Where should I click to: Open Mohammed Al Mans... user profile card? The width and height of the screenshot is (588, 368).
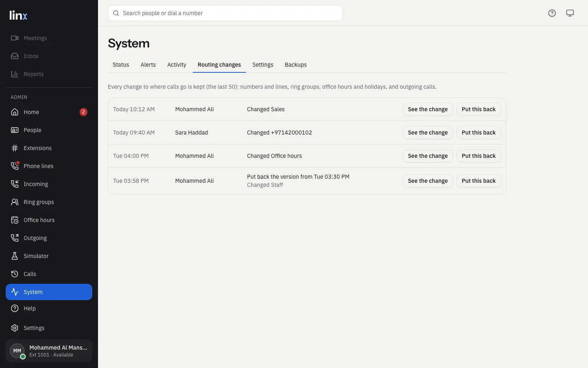(49, 351)
